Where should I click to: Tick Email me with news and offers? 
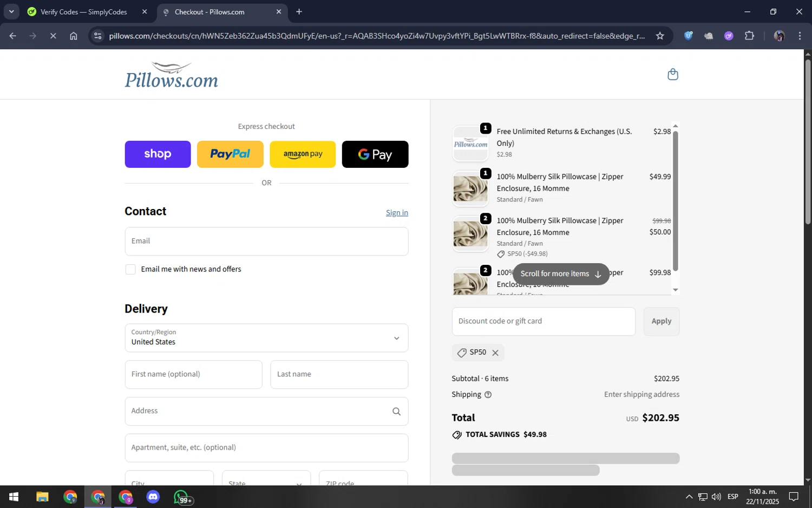(x=130, y=269)
